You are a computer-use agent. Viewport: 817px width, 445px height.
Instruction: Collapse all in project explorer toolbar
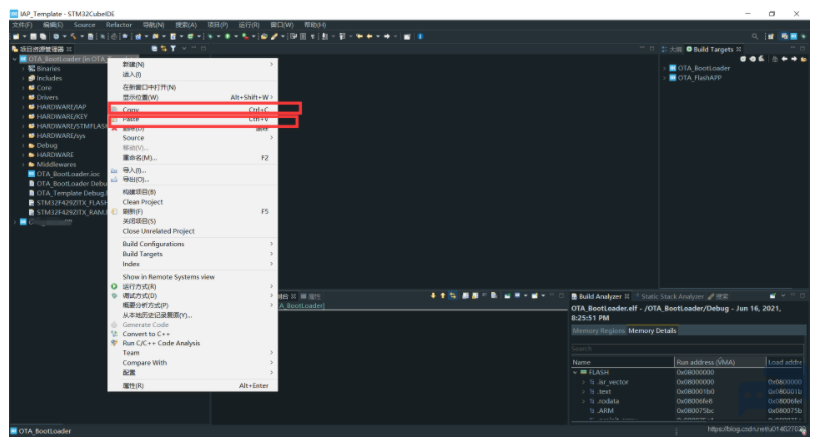tap(154, 48)
